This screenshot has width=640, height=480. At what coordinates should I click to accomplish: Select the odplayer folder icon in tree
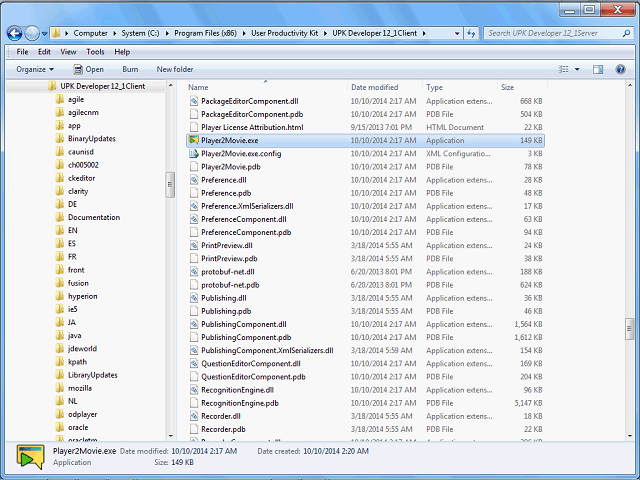60,414
